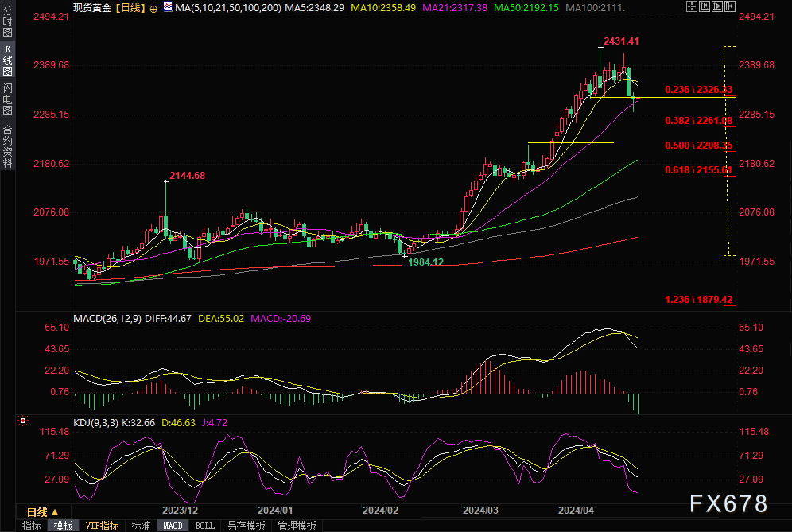Click the red sun marker icon near KDJ
Viewport: 792px width, 532px height.
point(24,421)
